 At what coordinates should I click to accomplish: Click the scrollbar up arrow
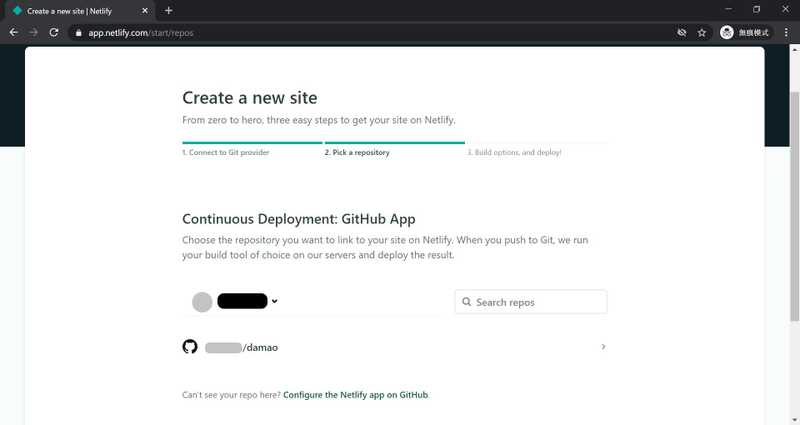tap(794, 49)
